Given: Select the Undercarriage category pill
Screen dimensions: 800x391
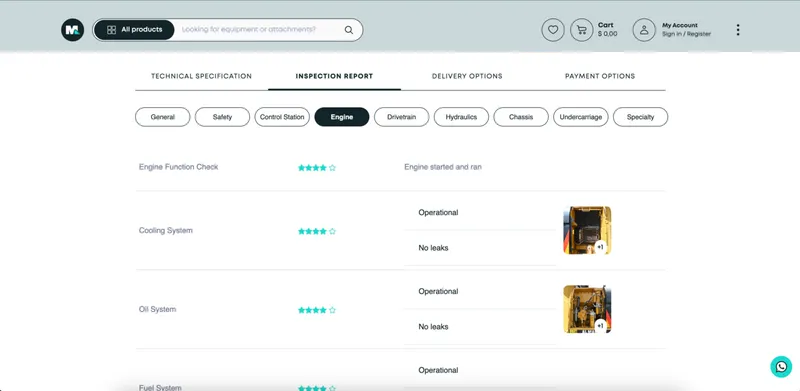Looking at the screenshot, I should [581, 117].
